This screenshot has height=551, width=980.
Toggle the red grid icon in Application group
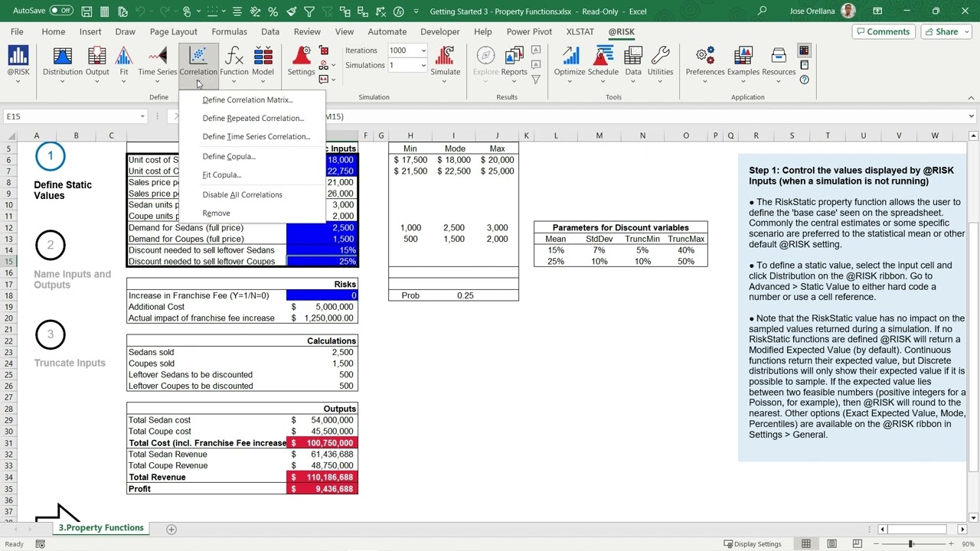pos(804,51)
